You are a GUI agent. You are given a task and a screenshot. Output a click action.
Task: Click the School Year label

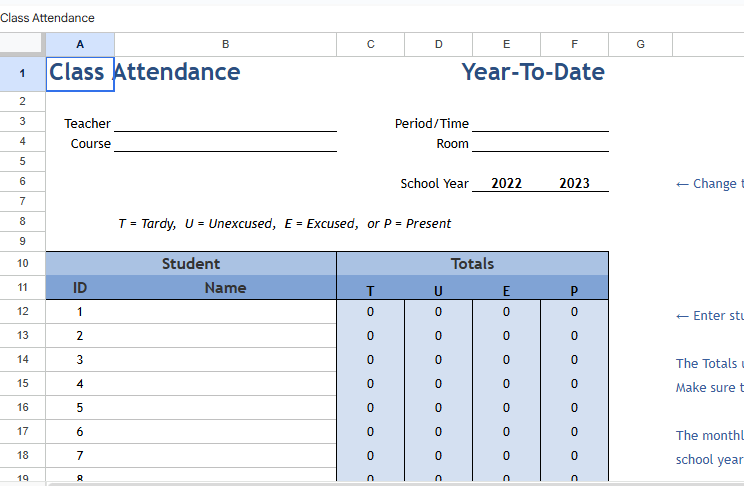434,184
